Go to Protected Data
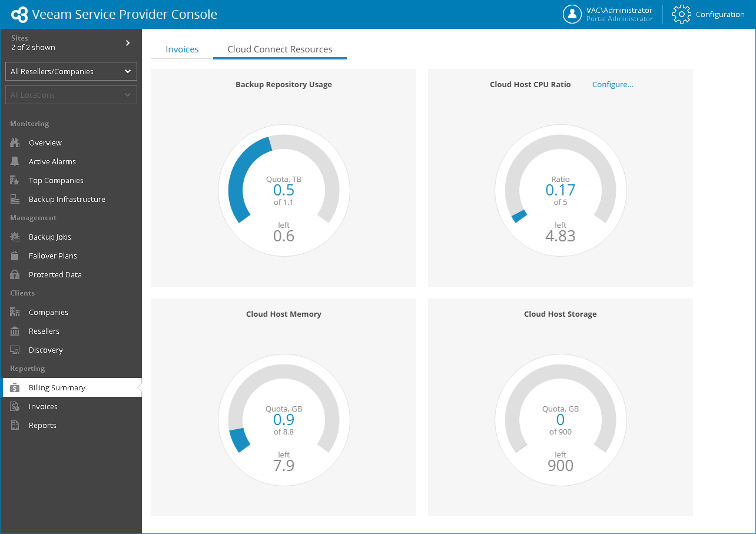The height and width of the screenshot is (534, 756). tap(55, 274)
